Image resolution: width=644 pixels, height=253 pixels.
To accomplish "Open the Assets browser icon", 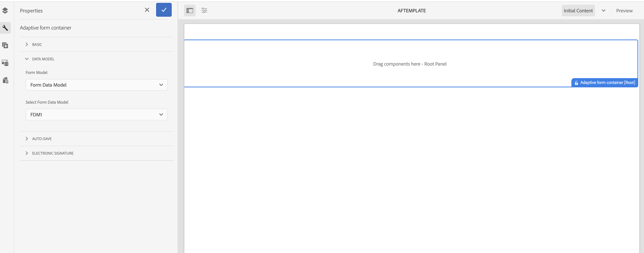I will tap(5, 63).
